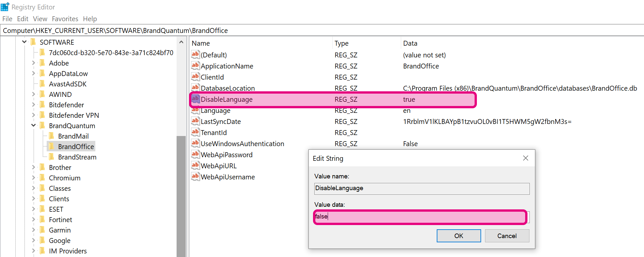Image resolution: width=644 pixels, height=257 pixels.
Task: Click the Value data input field
Action: click(x=422, y=217)
